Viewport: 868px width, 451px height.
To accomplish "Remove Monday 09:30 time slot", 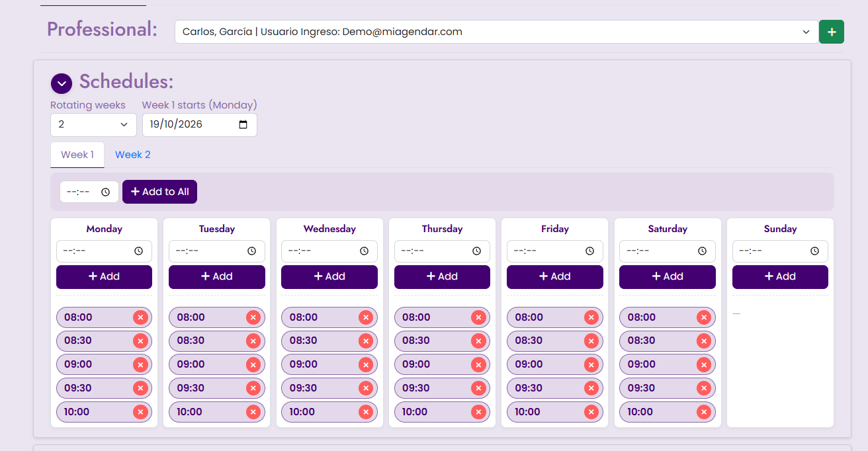I will [140, 388].
